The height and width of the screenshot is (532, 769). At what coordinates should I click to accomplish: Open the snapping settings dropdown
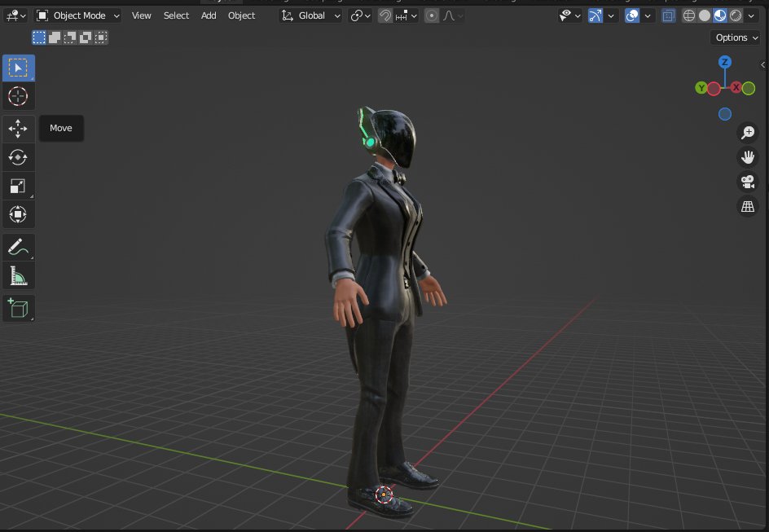pos(406,15)
